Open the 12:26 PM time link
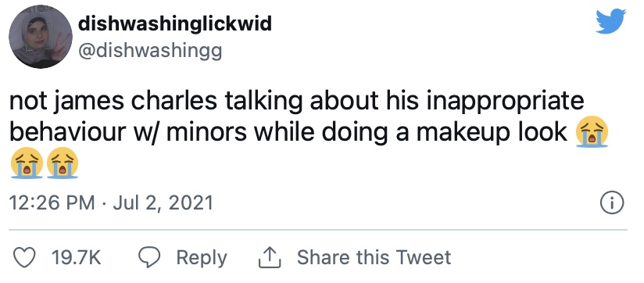Viewport: 644px width, 283px height. pos(52,203)
